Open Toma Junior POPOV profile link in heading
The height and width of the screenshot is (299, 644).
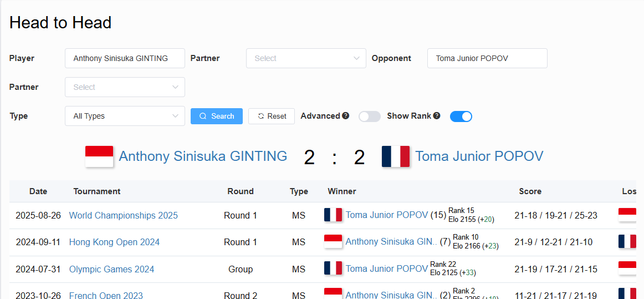click(479, 156)
